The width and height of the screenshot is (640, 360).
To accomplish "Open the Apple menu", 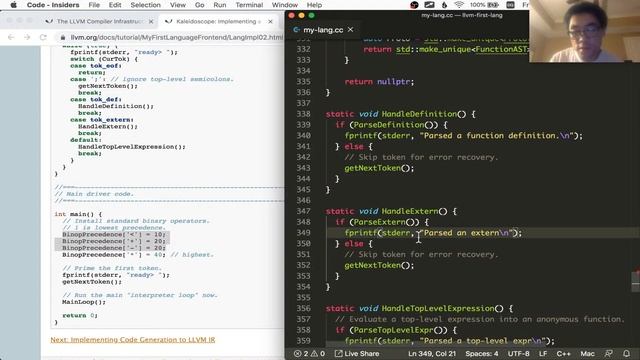I will click(13, 5).
